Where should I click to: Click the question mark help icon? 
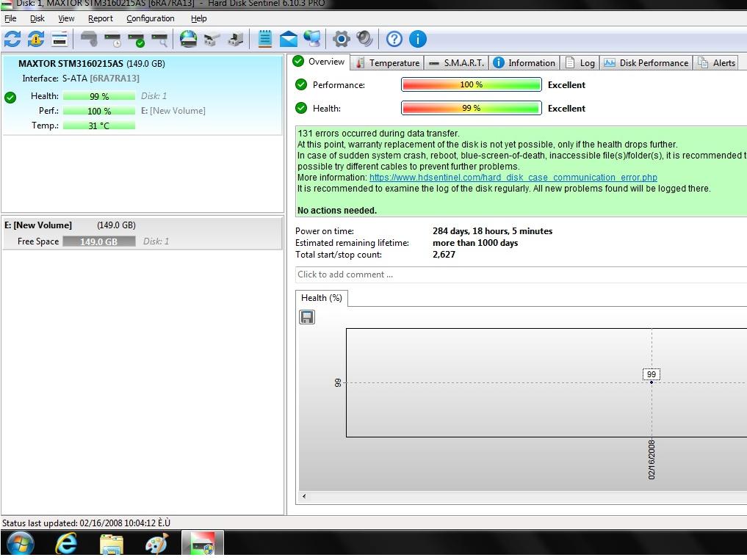394,39
